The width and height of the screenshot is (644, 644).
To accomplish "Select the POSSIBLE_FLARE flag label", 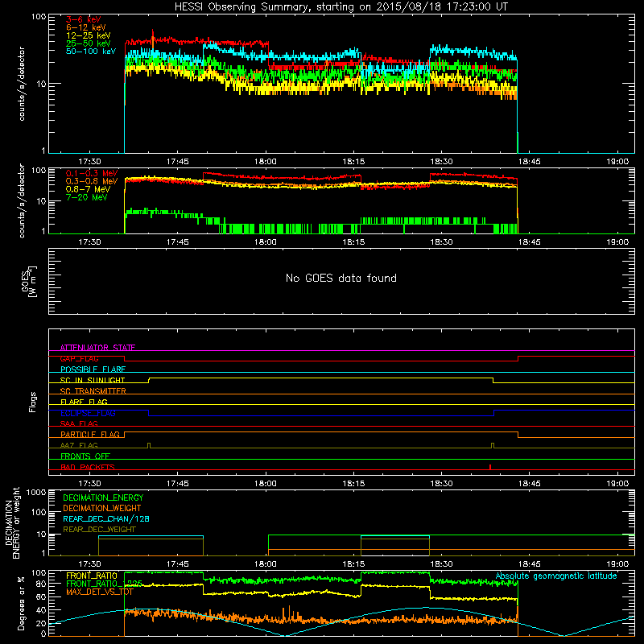I will 93,369.
